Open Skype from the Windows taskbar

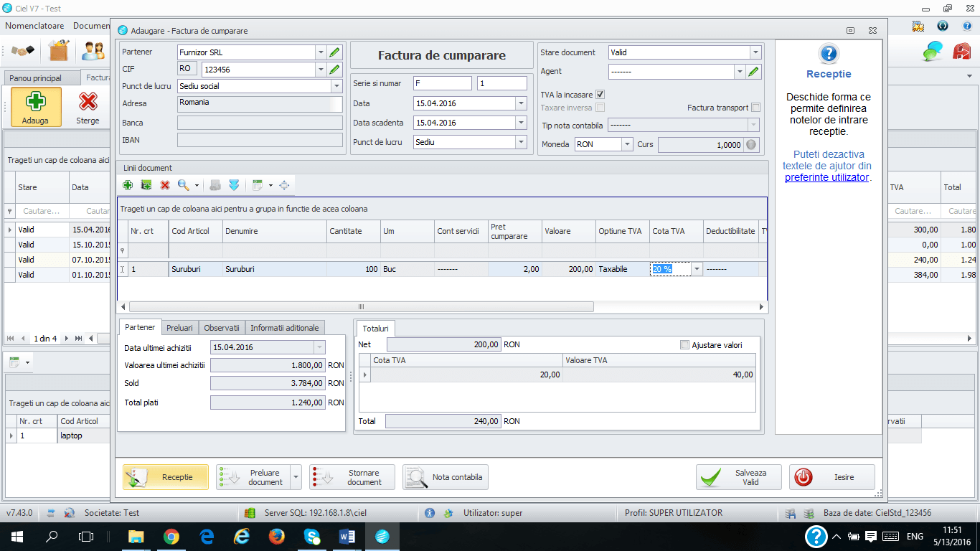click(311, 536)
